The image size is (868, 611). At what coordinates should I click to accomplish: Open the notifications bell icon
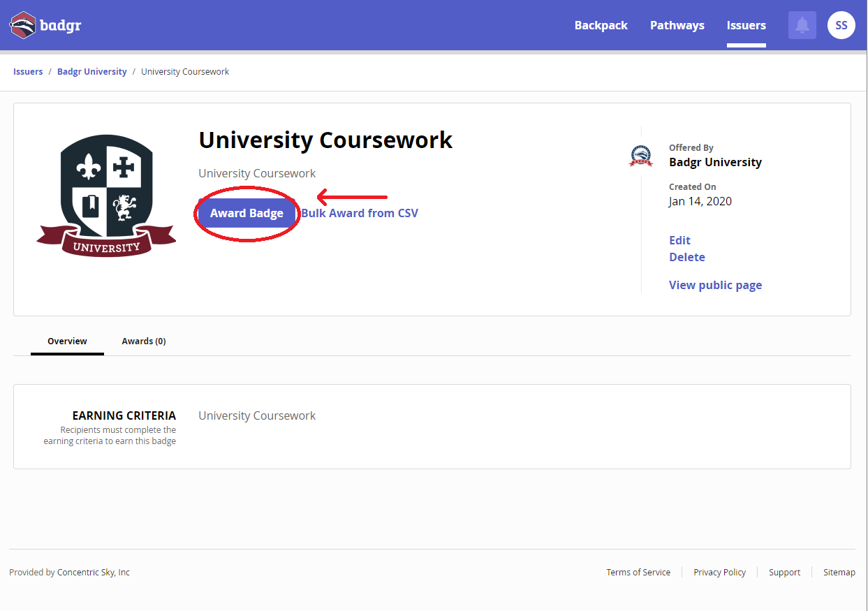click(x=802, y=25)
